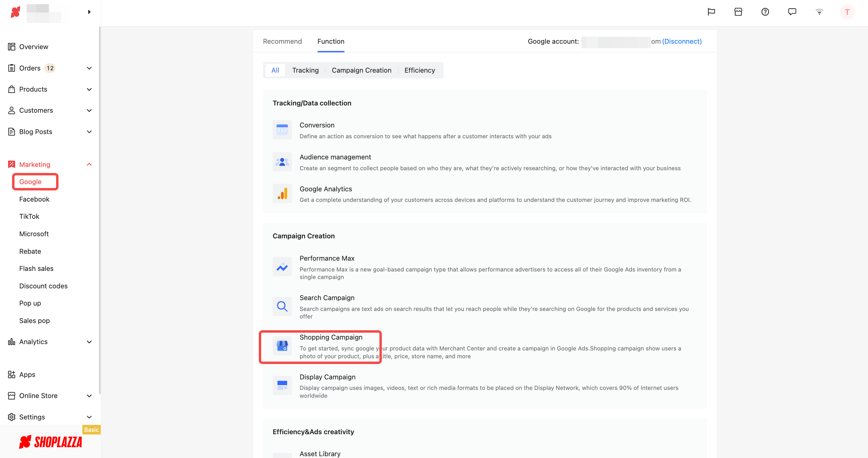
Task: Filter by the Efficiency tab
Action: coord(420,70)
